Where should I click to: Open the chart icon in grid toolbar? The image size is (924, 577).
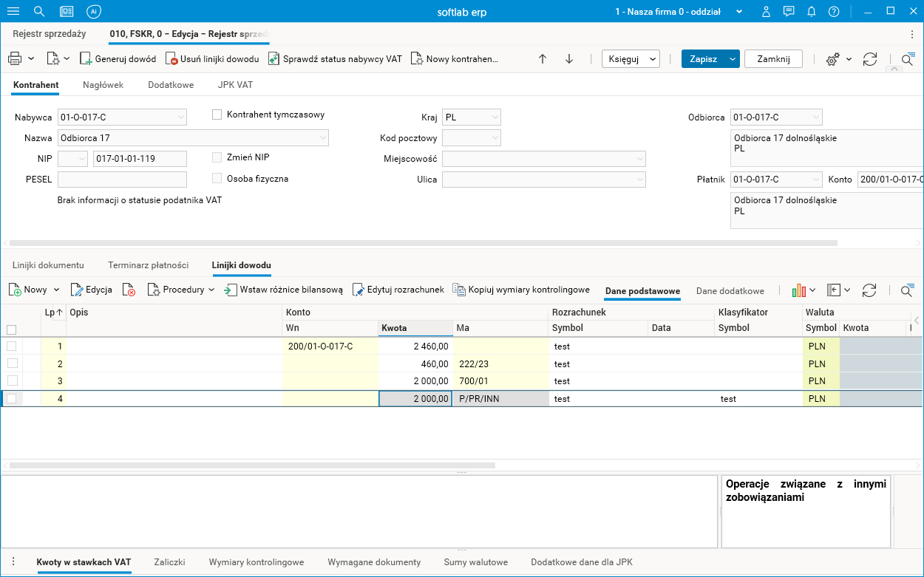[798, 290]
